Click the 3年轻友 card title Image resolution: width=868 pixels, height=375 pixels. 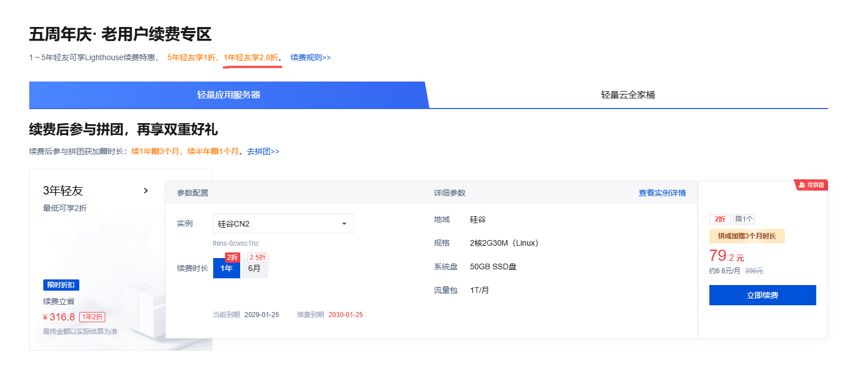tap(63, 191)
